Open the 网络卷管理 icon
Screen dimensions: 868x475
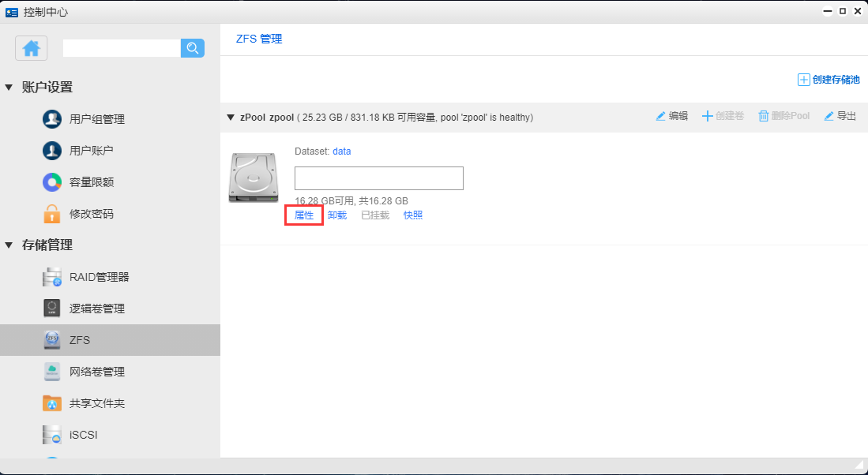pyautogui.click(x=52, y=372)
